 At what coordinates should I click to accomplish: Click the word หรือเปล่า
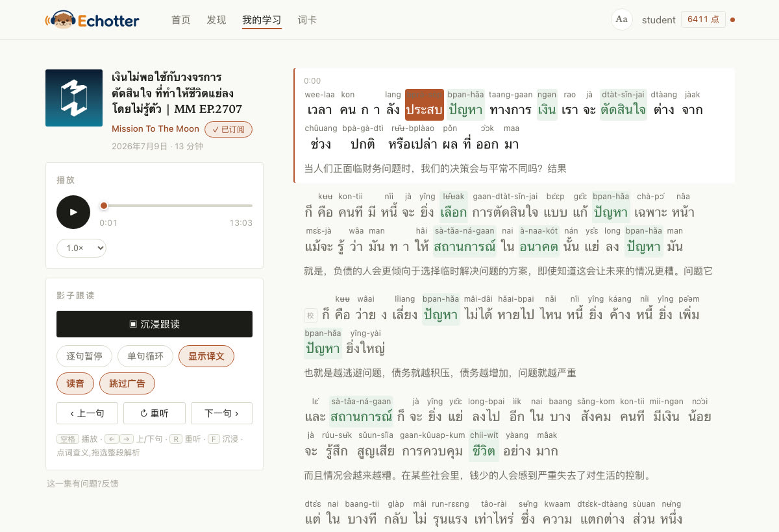pos(413,139)
